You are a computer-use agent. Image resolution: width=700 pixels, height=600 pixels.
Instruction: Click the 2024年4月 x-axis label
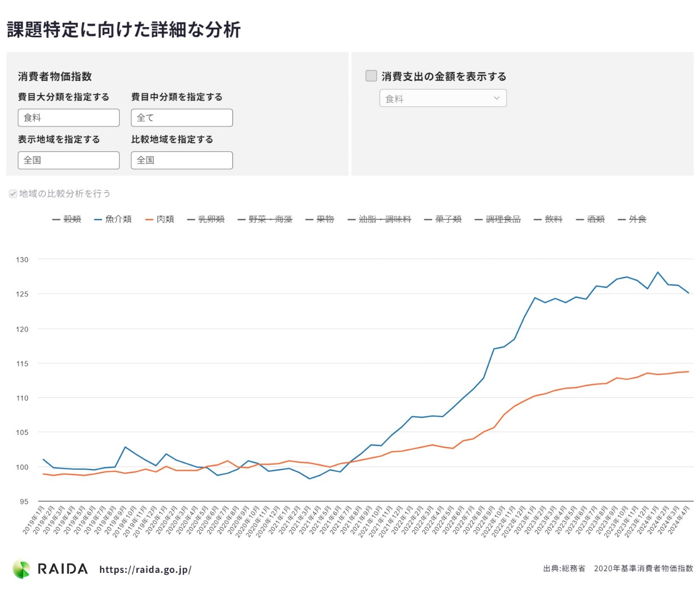[x=679, y=520]
